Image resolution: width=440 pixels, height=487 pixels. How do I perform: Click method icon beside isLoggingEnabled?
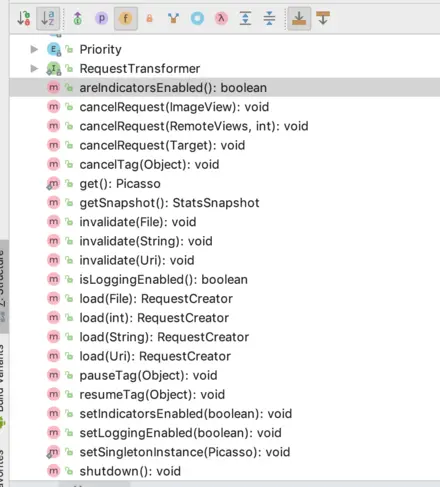53,279
